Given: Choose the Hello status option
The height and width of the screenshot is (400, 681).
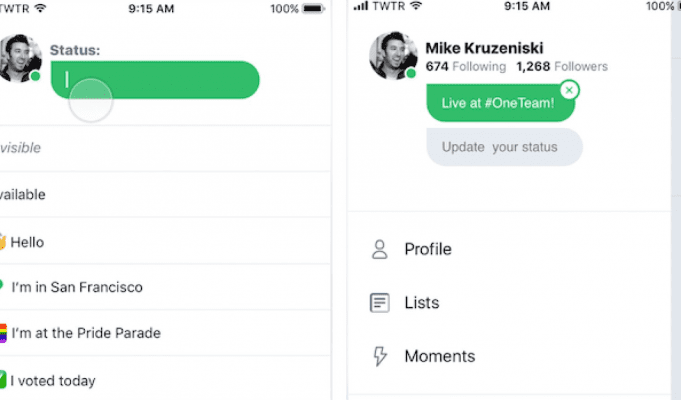Looking at the screenshot, I should tap(165, 241).
